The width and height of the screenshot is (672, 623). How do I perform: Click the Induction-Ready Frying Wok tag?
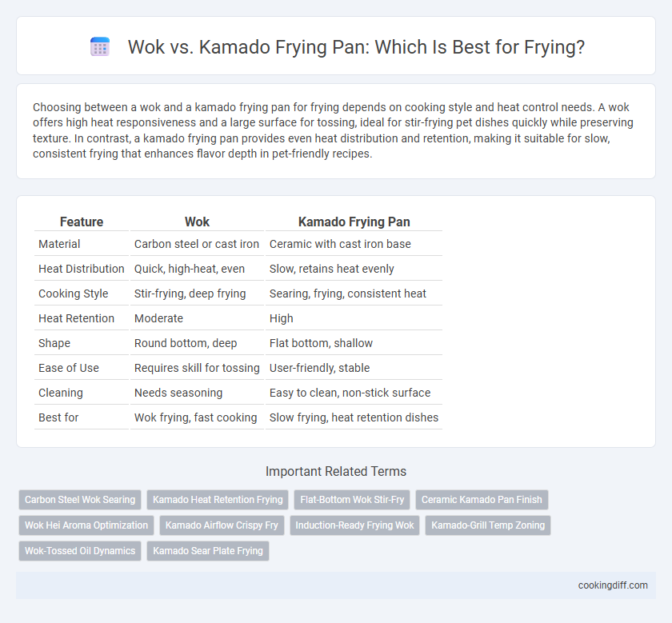click(355, 525)
